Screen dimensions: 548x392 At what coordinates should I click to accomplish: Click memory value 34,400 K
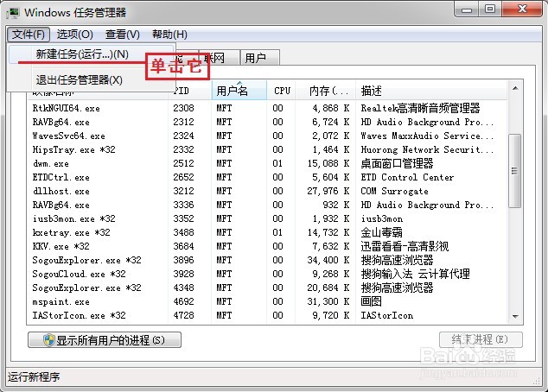(328, 261)
